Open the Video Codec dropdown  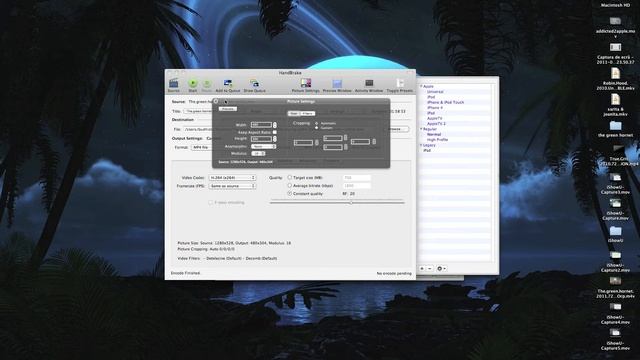tap(232, 178)
